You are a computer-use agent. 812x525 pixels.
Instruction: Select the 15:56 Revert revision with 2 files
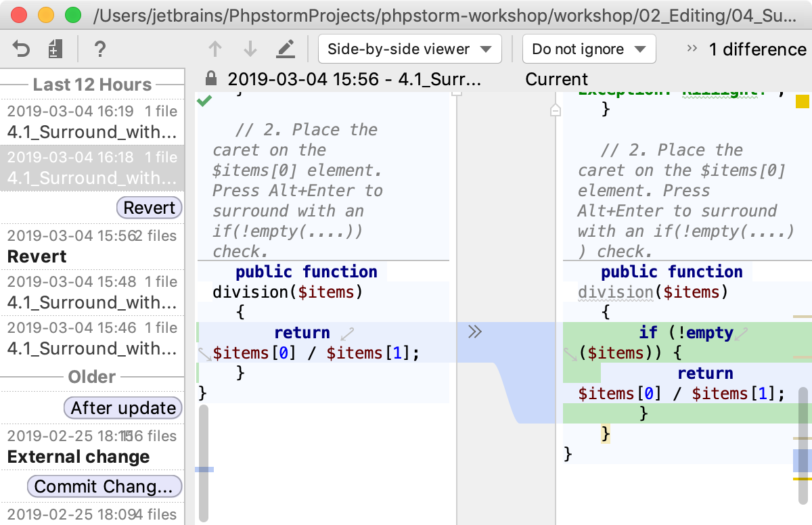[92, 246]
